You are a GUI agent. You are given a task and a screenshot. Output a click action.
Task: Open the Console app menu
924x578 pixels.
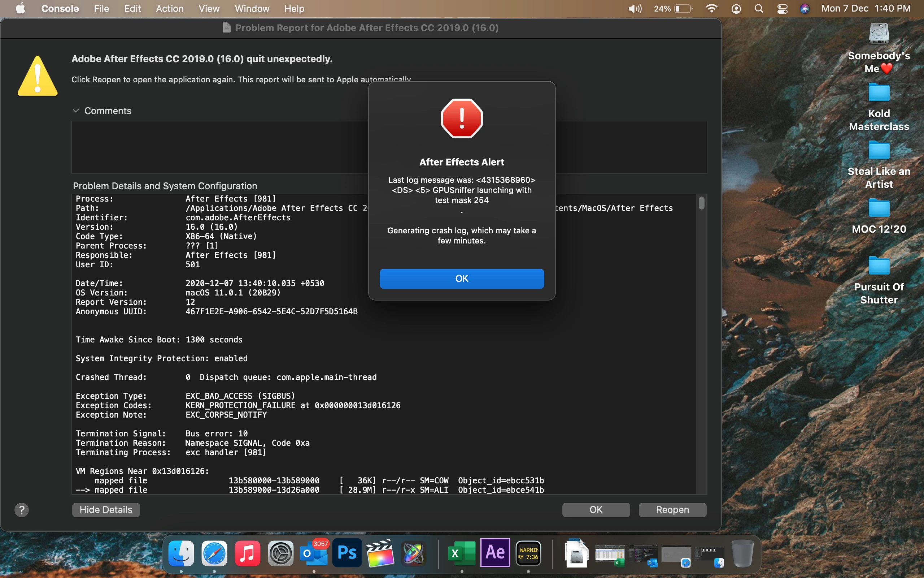tap(60, 8)
